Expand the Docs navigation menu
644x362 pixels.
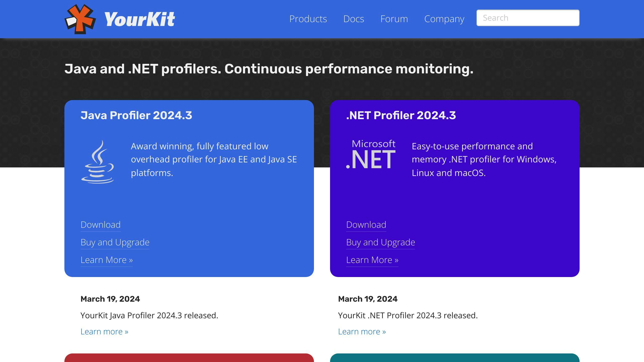click(x=354, y=19)
